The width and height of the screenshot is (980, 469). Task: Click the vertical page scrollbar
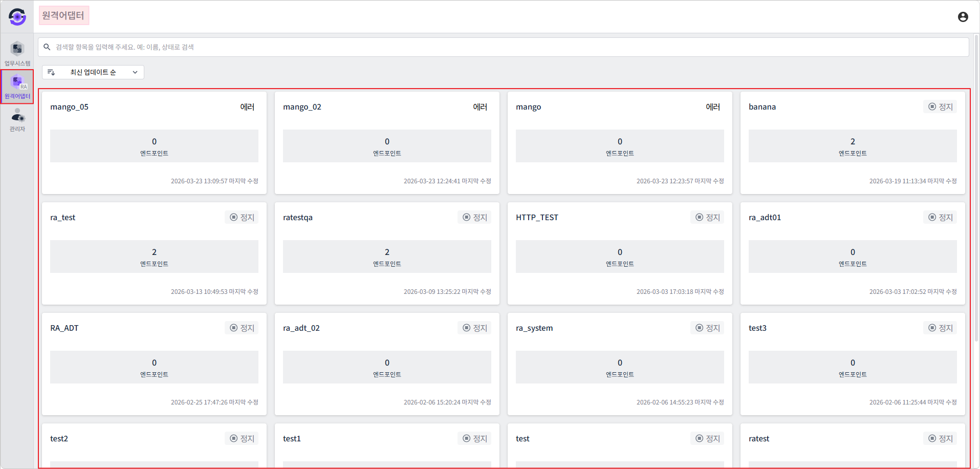976,187
